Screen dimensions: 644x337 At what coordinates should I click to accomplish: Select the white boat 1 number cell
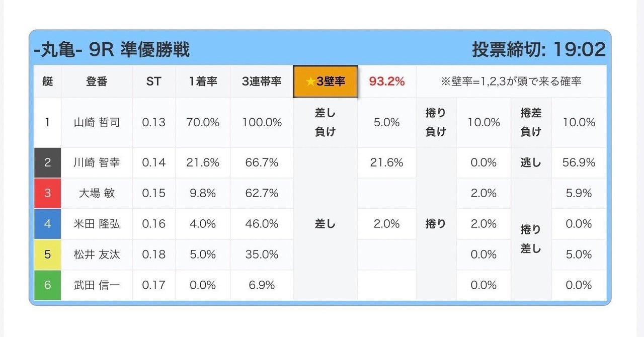pos(47,122)
